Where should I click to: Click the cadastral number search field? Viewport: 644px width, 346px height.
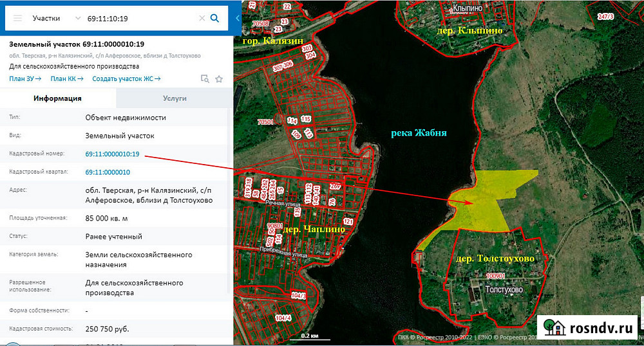(138, 18)
